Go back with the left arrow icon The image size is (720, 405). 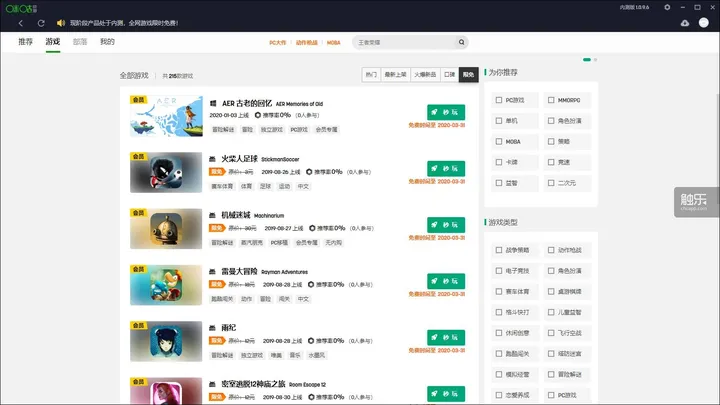coord(21,23)
